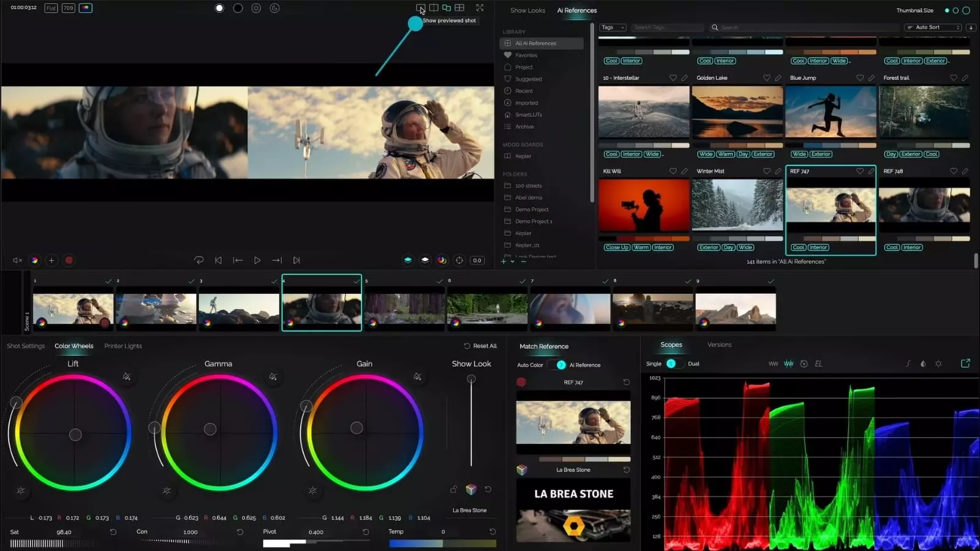980x551 pixels.
Task: Click the droplet icon in scopes toolbar
Action: coord(923,364)
